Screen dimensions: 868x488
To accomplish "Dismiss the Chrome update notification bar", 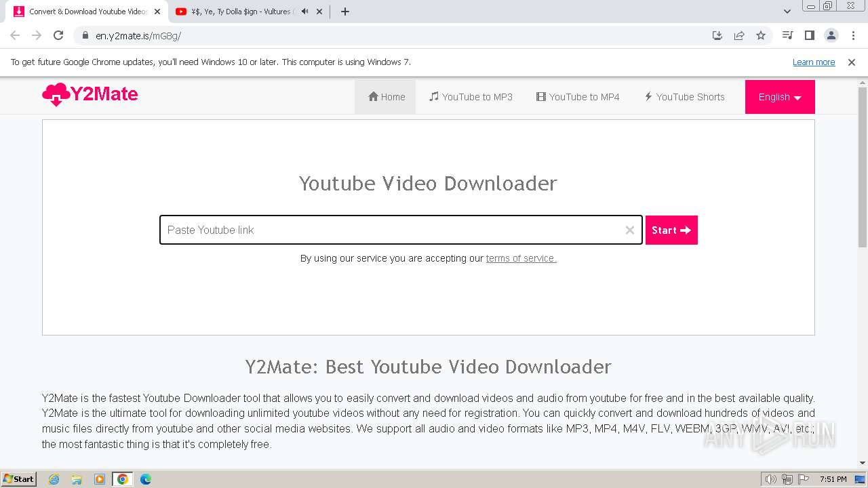I will [852, 62].
